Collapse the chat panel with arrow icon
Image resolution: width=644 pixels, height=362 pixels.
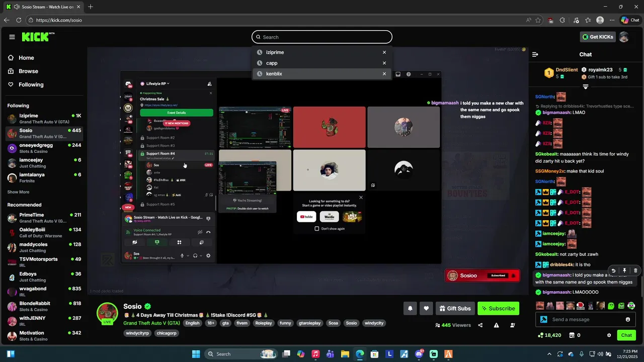tap(535, 54)
